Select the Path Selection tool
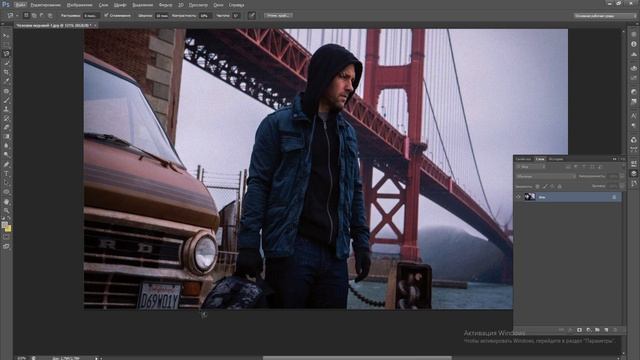 pos(6,183)
